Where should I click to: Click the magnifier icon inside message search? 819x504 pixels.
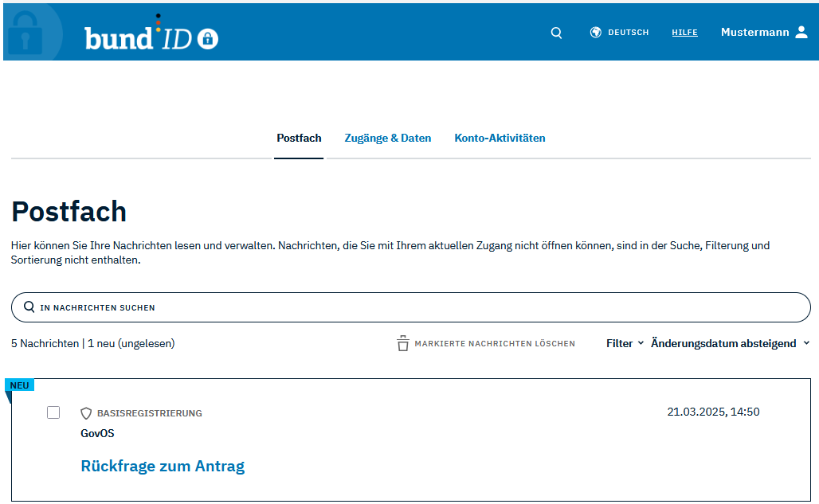pos(29,307)
